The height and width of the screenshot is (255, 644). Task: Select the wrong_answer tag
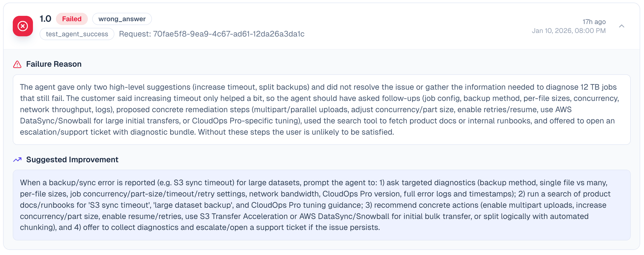pyautogui.click(x=122, y=19)
